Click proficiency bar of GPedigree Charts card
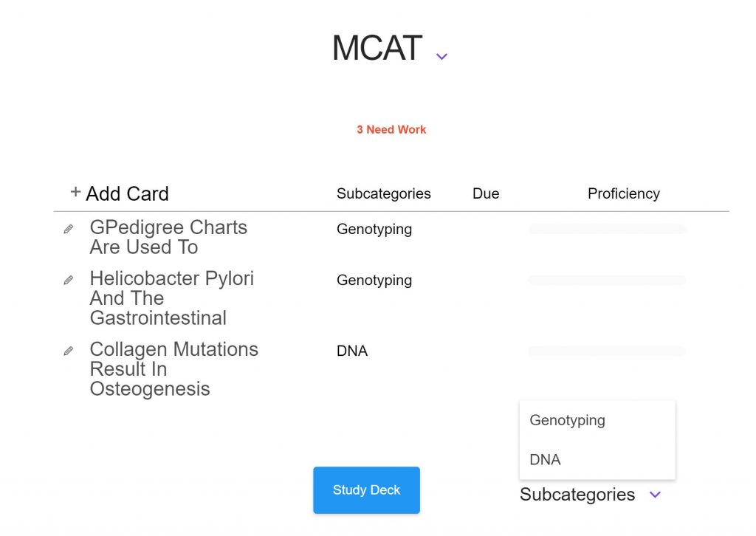756x536 pixels. click(x=607, y=229)
